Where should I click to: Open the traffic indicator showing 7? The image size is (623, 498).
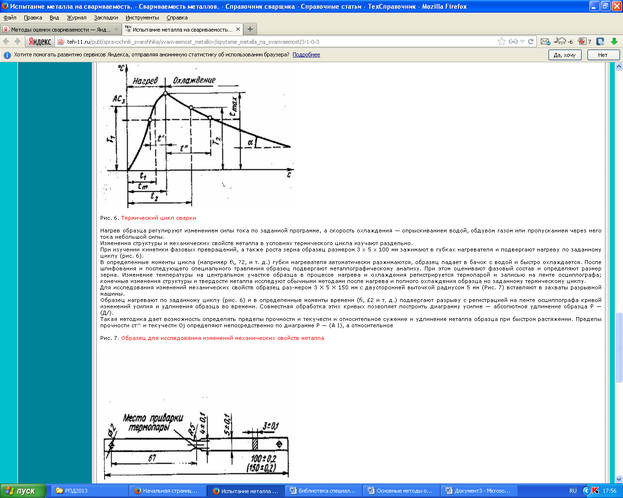point(585,42)
